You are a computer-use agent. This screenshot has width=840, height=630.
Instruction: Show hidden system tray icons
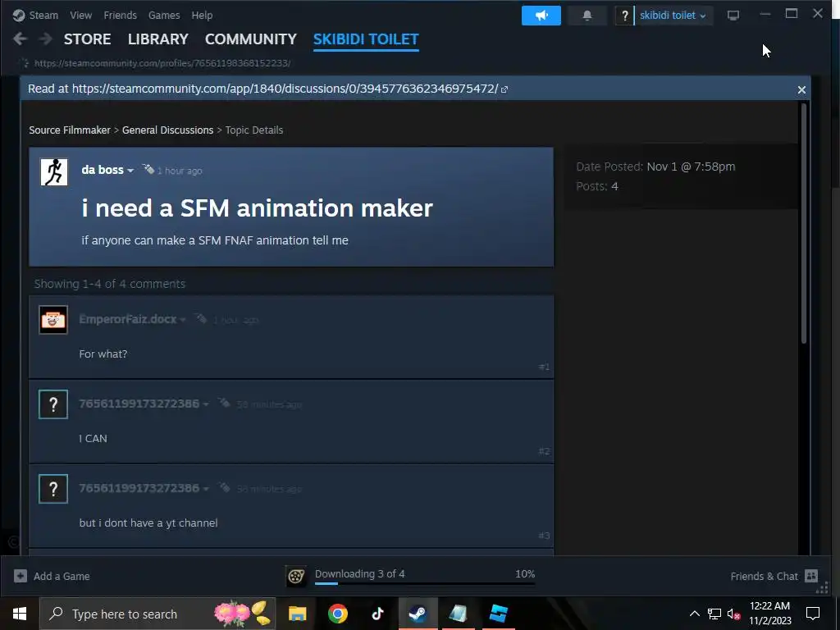pos(694,614)
